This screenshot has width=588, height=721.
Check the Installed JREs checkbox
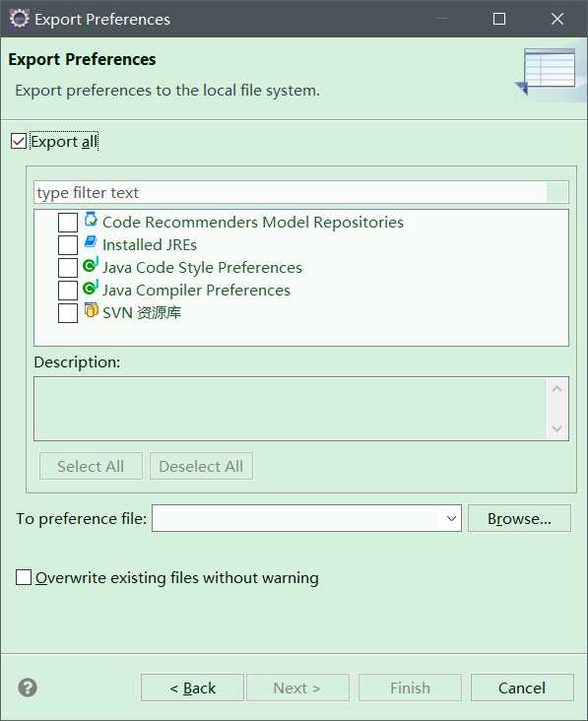click(68, 245)
